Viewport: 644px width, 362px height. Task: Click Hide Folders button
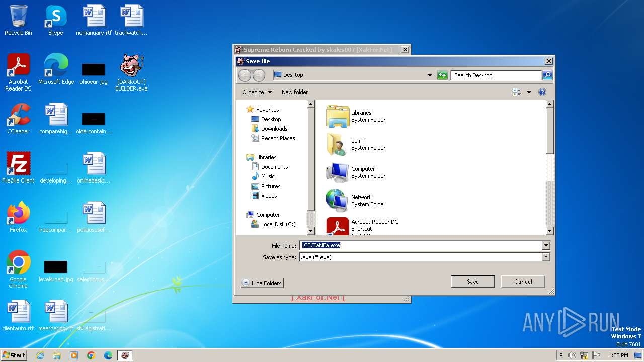[262, 283]
